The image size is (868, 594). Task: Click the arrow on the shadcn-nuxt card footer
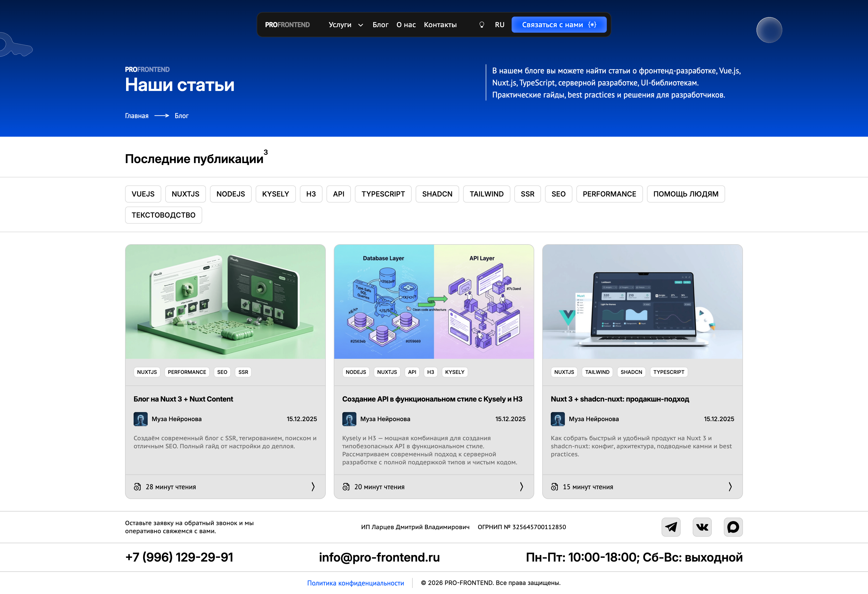730,486
